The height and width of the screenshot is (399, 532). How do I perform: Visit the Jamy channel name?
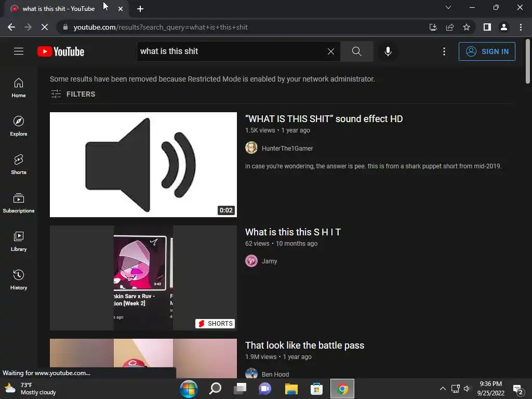pyautogui.click(x=270, y=261)
